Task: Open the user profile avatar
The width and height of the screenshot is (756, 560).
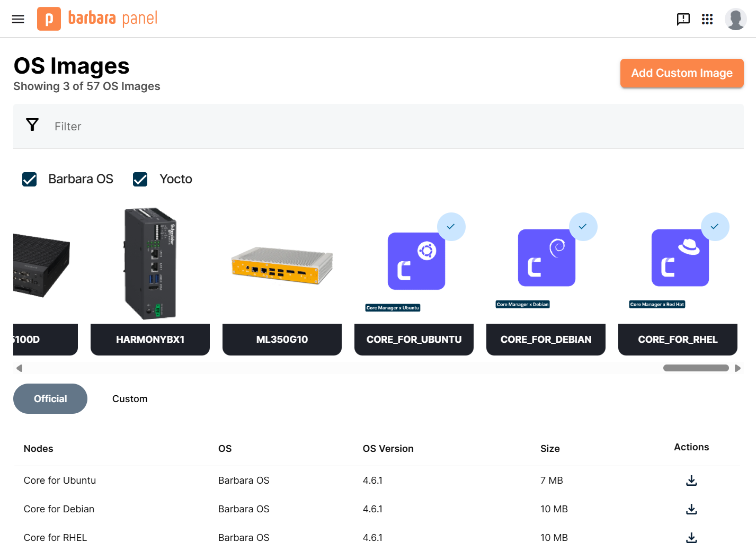Action: [x=735, y=19]
